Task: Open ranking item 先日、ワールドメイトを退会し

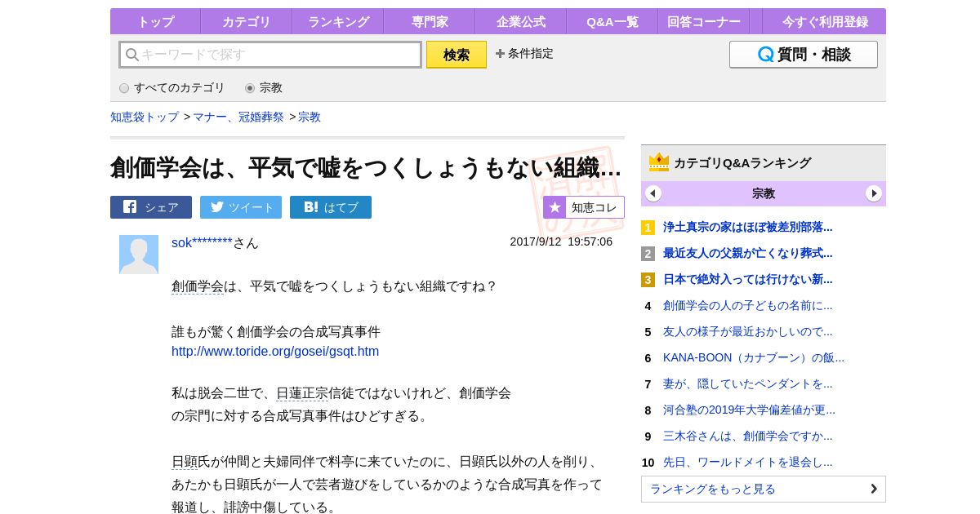Action: pos(748,462)
